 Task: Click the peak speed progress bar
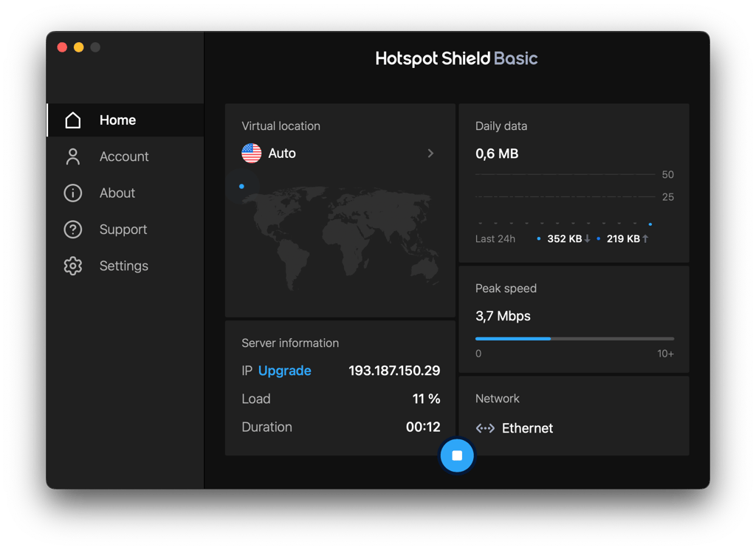574,339
